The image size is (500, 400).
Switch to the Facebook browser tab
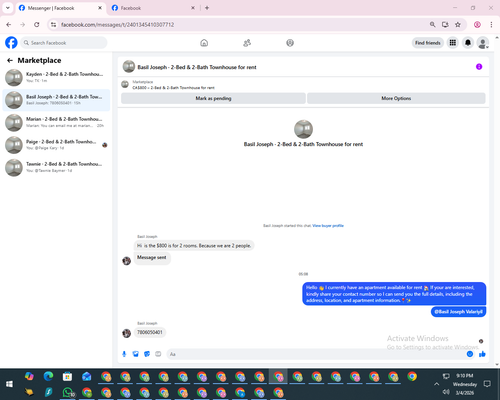point(152,8)
